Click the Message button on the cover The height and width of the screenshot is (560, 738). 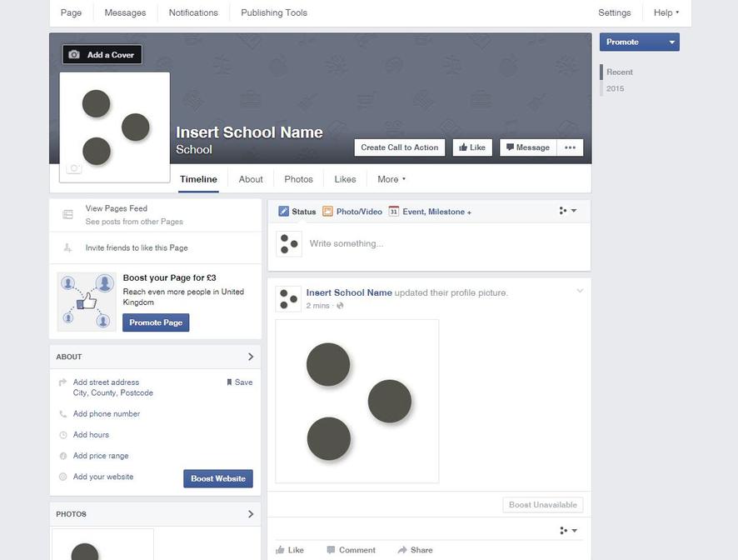tap(528, 147)
